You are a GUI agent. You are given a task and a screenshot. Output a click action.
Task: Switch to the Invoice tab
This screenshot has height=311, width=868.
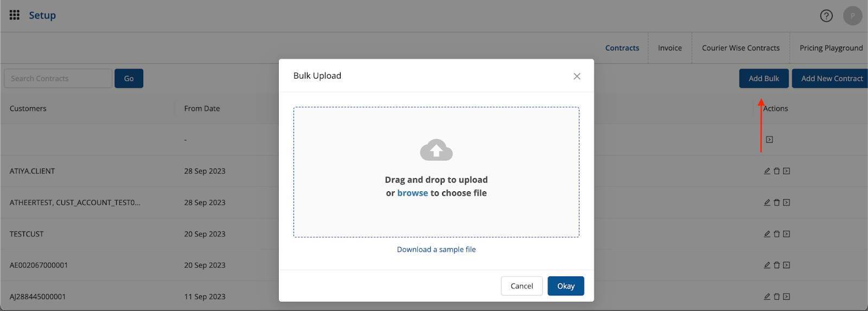click(669, 48)
